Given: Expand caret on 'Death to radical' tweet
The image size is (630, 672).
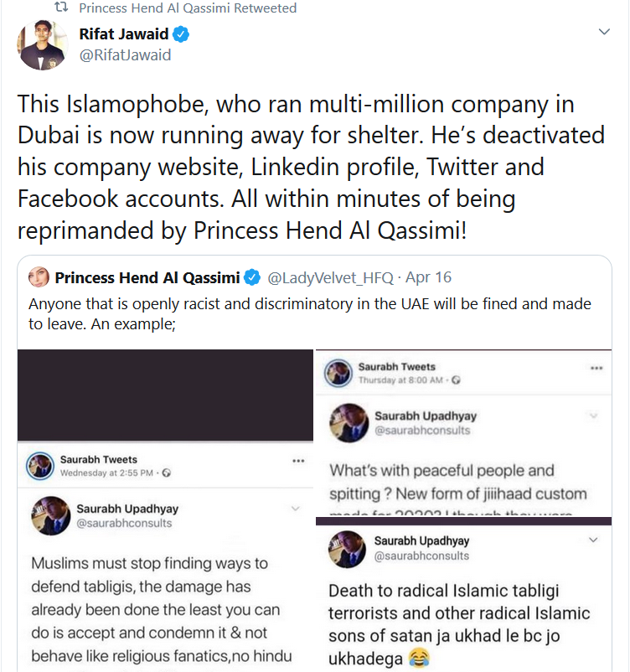Looking at the screenshot, I should (x=593, y=541).
